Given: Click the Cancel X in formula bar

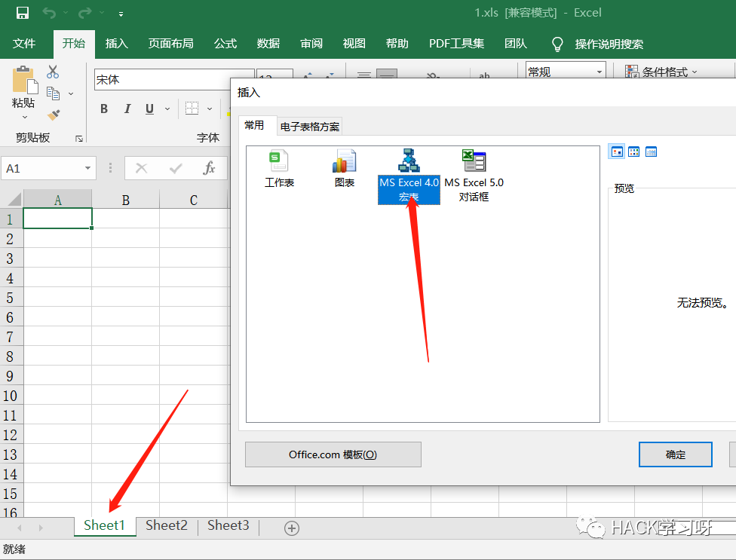Looking at the screenshot, I should coord(141,168).
